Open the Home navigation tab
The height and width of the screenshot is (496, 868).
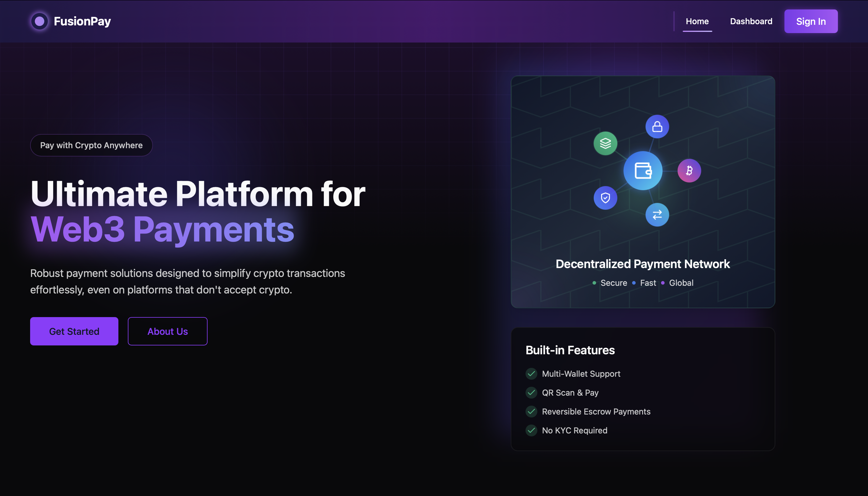click(x=697, y=22)
